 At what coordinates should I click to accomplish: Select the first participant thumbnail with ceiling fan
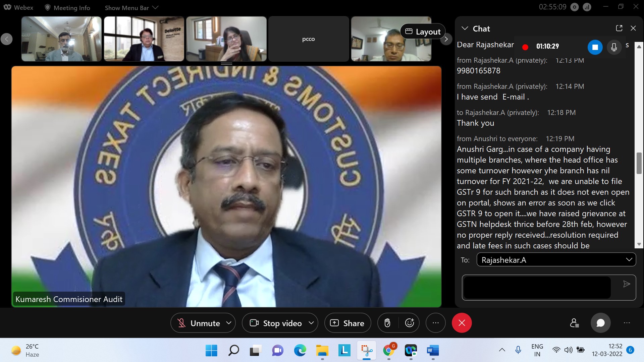pos(61,39)
